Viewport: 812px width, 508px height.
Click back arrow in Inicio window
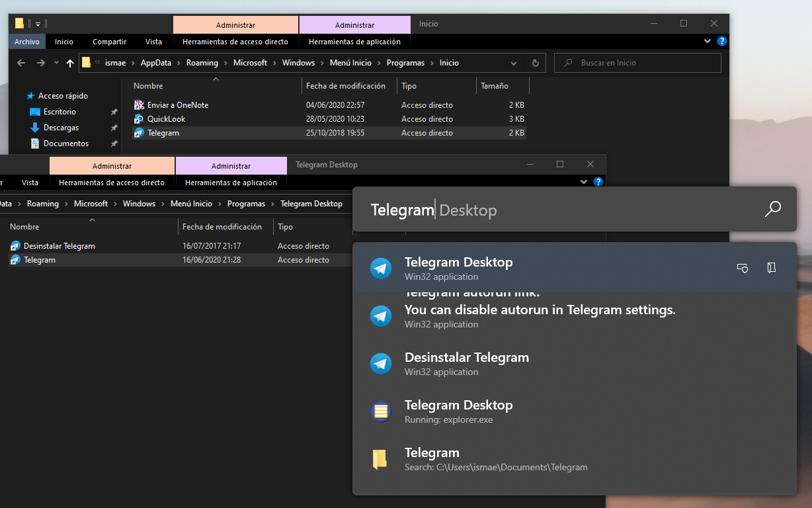coord(21,63)
